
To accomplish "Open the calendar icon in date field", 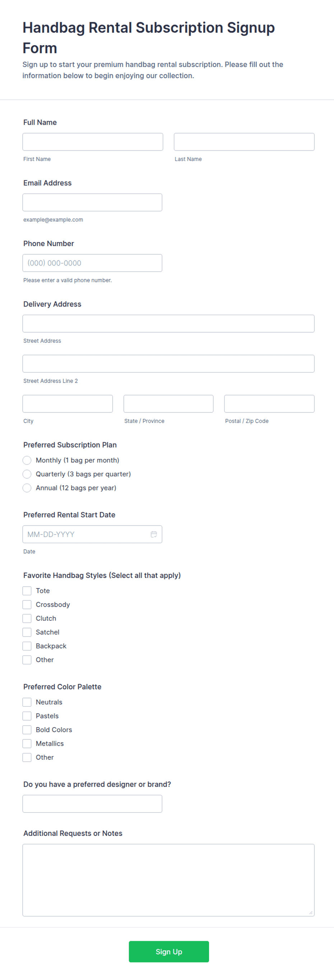I will click(154, 534).
